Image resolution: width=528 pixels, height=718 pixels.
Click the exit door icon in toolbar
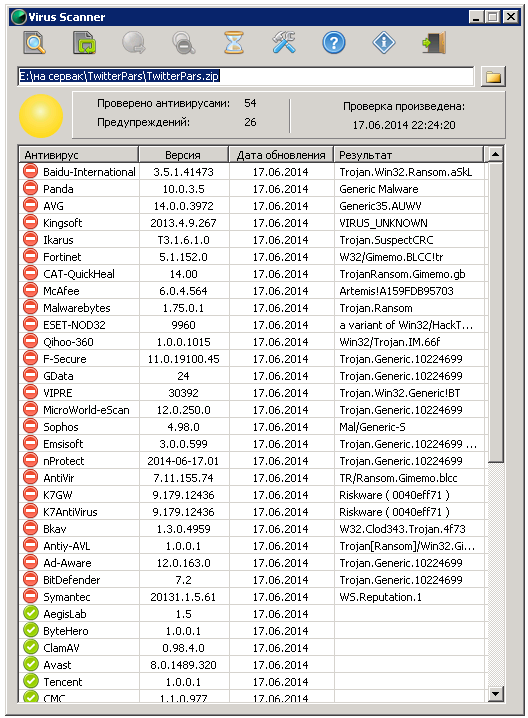(x=434, y=43)
